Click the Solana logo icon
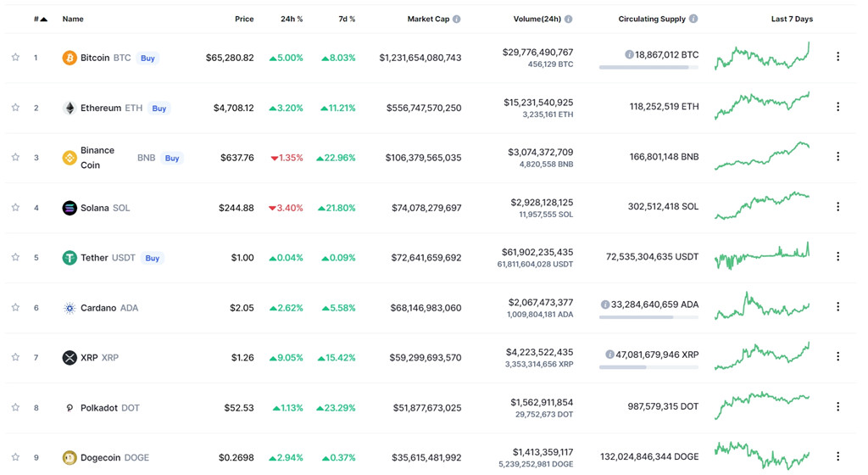 [x=70, y=208]
